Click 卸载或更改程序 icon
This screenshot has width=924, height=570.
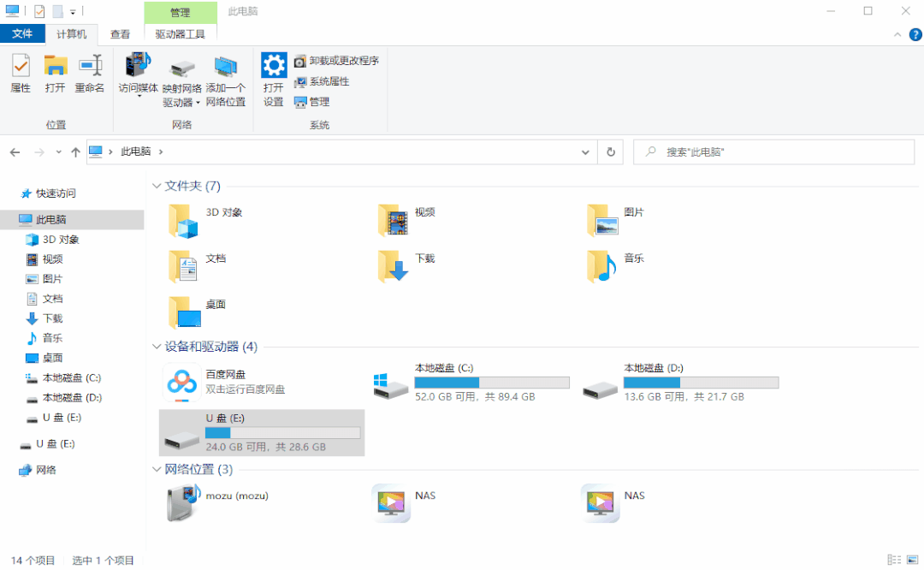[x=333, y=60]
